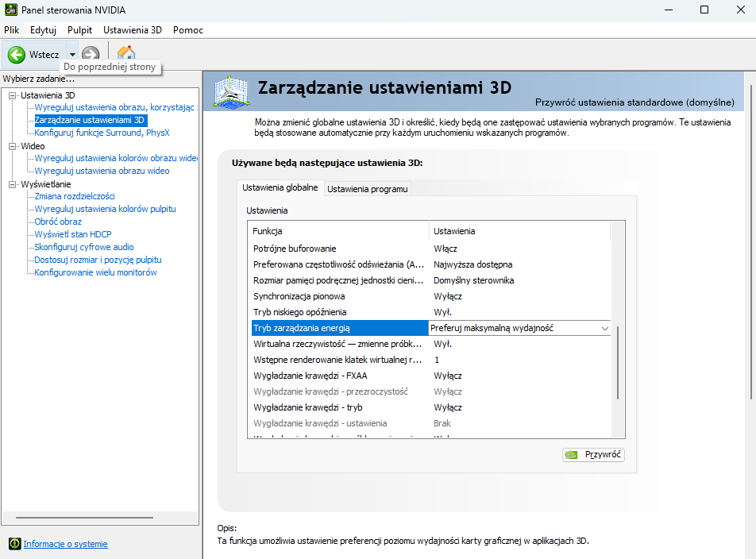
Task: Select Wirtualna rzeczywistość — zmienne próbk row
Action: (430, 344)
